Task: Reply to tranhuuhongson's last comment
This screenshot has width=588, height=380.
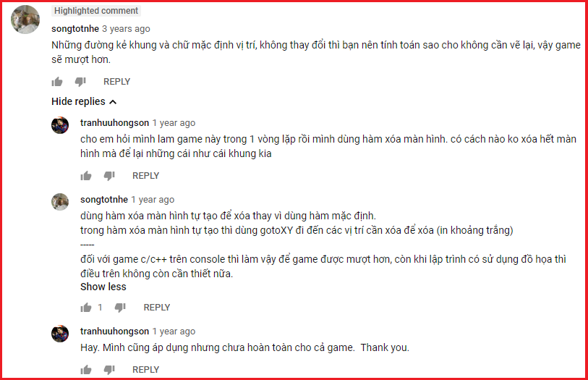Action: pyautogui.click(x=145, y=369)
